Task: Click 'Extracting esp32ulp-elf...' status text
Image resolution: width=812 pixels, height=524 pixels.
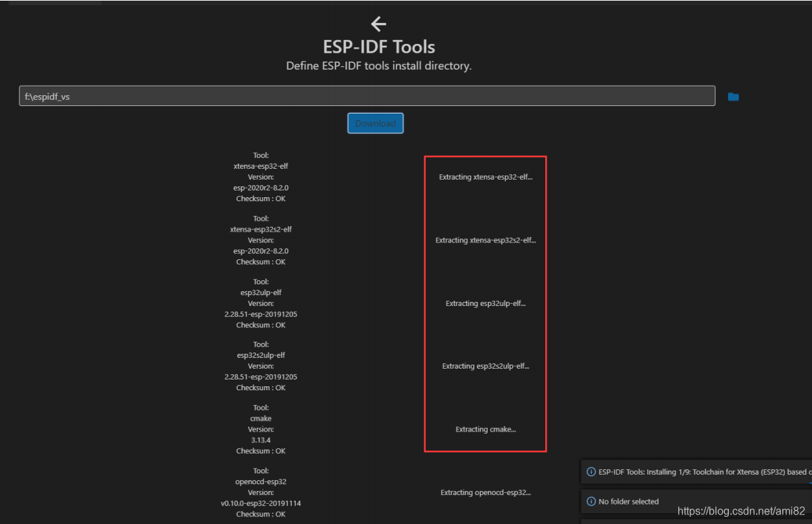Action: click(486, 303)
